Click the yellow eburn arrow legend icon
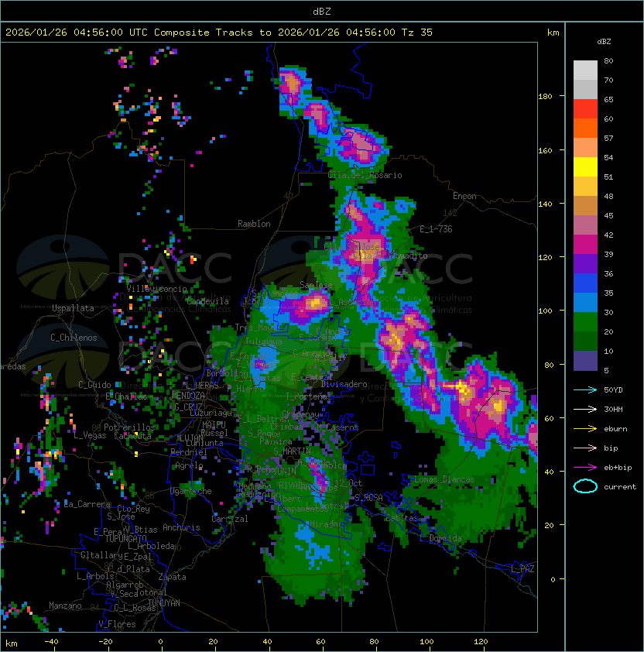This screenshot has width=644, height=652. coord(585,429)
